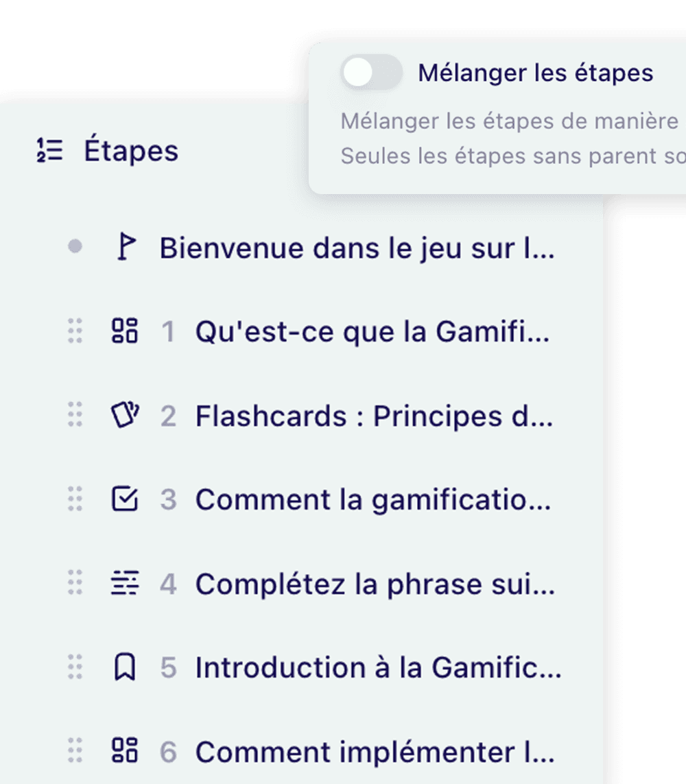Click the bookmark icon on step 5
Viewport: 686px width, 784px height.
pyautogui.click(x=126, y=667)
